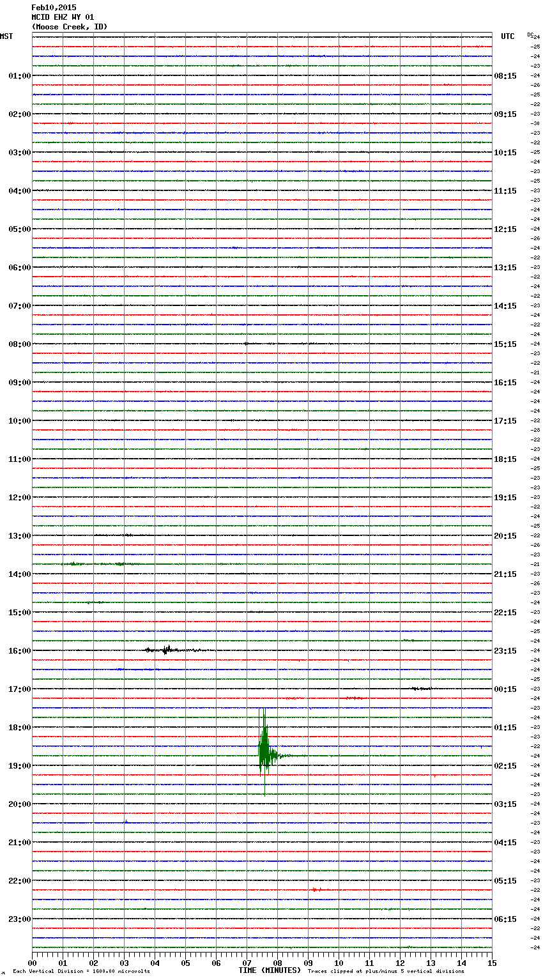543x980 pixels.
Task: Click the Each Vertical Division = 1600.00 microvolts note
Action: click(x=81, y=972)
